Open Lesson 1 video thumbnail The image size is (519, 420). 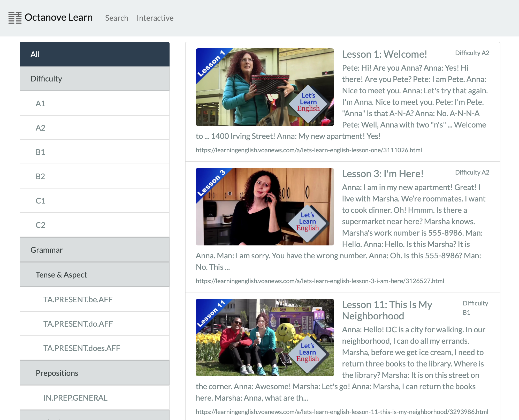click(265, 87)
